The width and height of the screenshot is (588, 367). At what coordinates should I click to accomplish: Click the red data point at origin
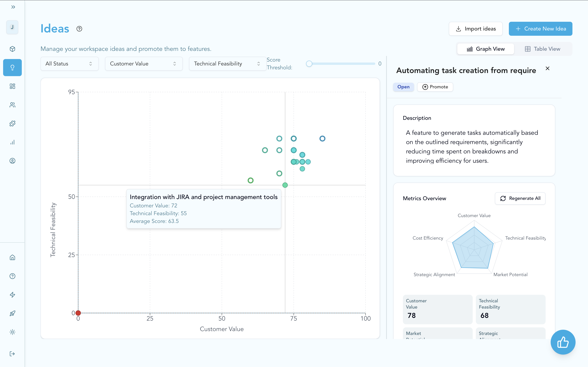point(78,313)
